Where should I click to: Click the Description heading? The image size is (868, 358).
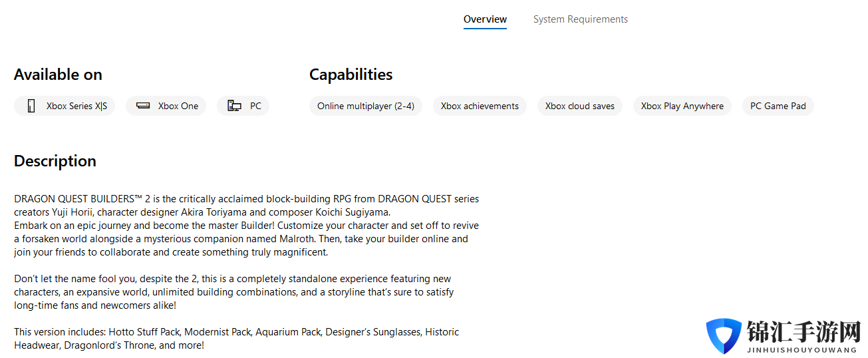(x=55, y=161)
